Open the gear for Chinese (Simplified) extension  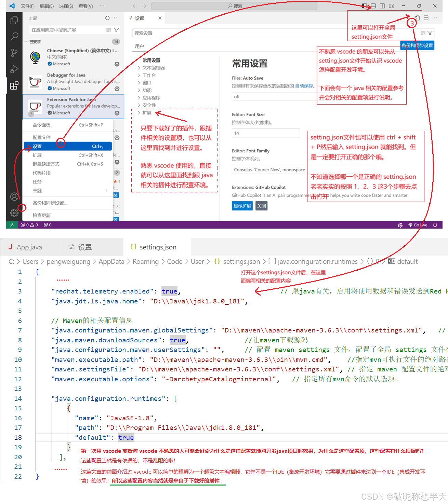pyautogui.click(x=117, y=64)
